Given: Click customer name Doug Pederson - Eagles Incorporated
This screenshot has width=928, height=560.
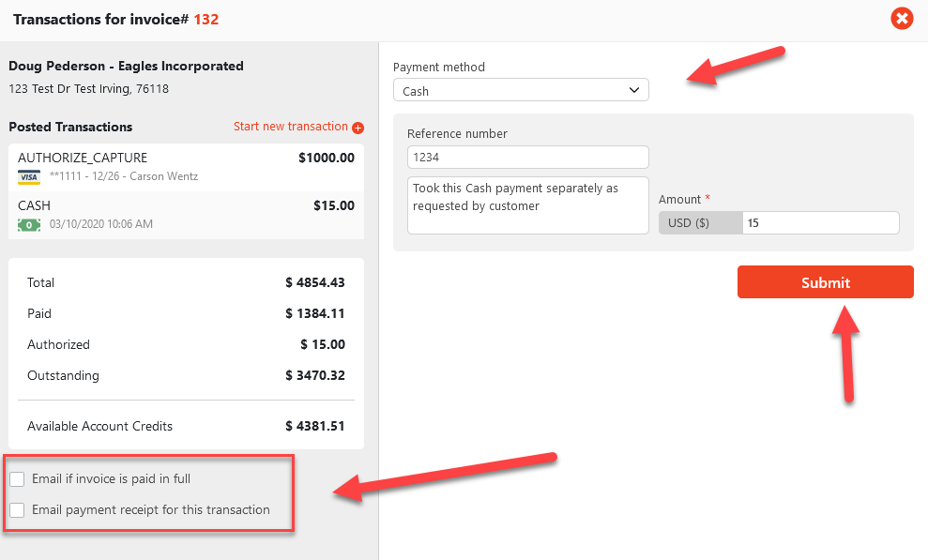Looking at the screenshot, I should [x=126, y=67].
